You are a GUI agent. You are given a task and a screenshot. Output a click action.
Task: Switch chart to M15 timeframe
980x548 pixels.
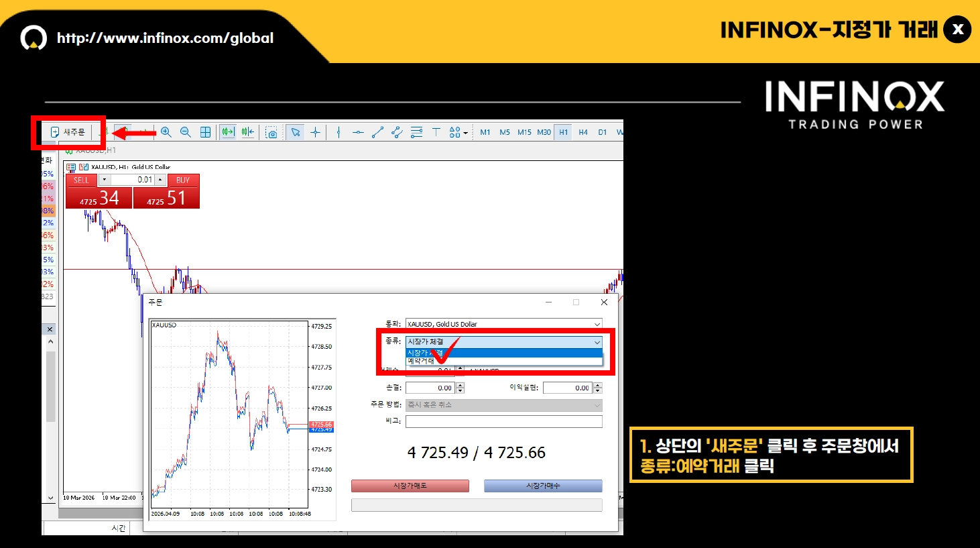click(524, 132)
